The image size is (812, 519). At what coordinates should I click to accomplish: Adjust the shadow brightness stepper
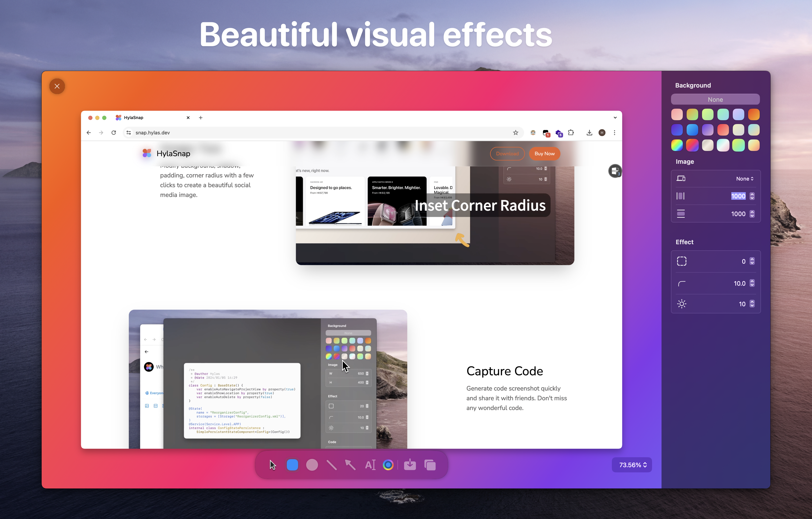tap(752, 304)
